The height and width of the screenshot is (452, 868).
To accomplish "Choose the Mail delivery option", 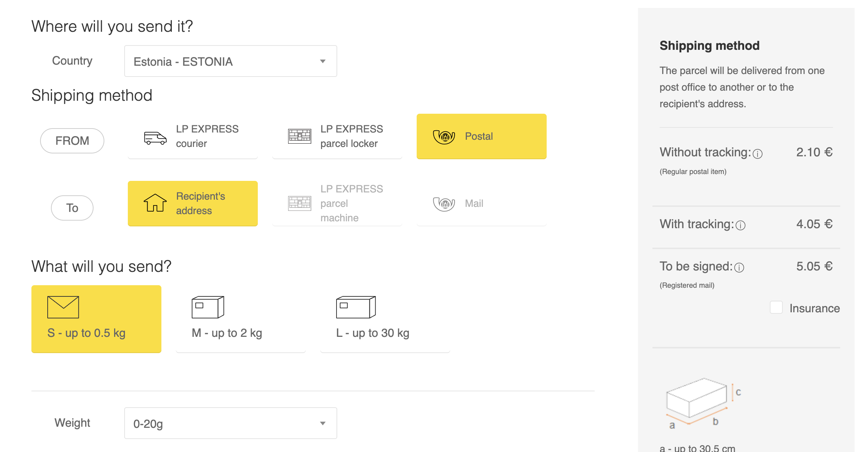I will (x=481, y=204).
